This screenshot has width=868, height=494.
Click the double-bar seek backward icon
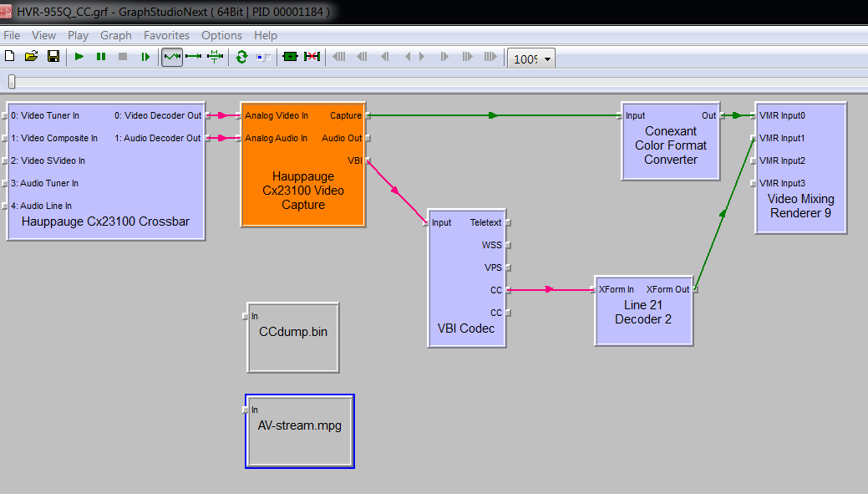coord(385,57)
